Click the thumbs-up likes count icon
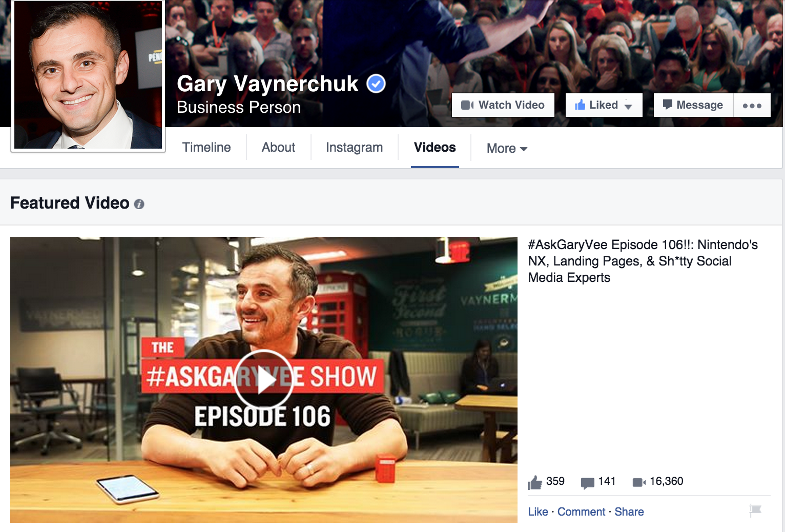Screen dimensions: 785x532 534,482
